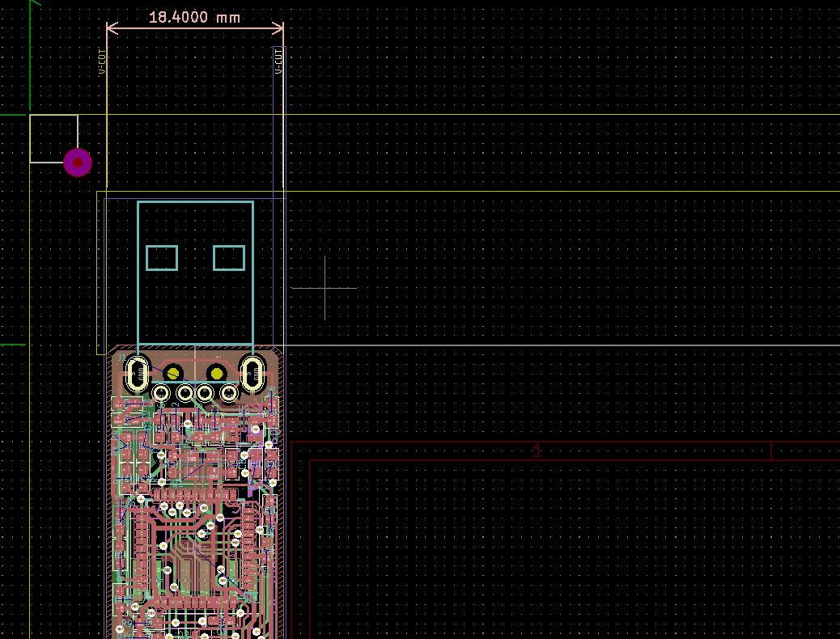Click the right yellow mounting hole of J1
Viewport: 840px width, 639px height.
[x=216, y=373]
